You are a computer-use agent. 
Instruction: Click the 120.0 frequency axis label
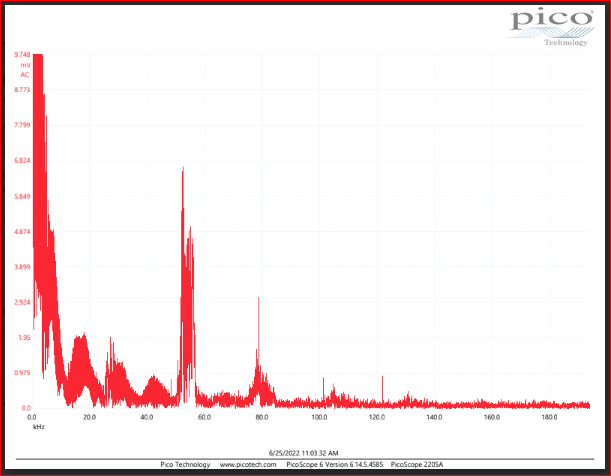[377, 417]
